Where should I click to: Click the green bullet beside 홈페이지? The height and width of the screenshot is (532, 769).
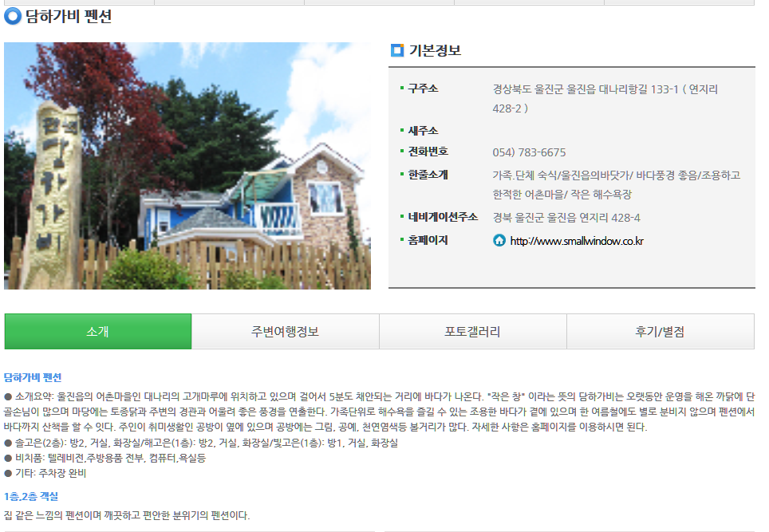402,239
